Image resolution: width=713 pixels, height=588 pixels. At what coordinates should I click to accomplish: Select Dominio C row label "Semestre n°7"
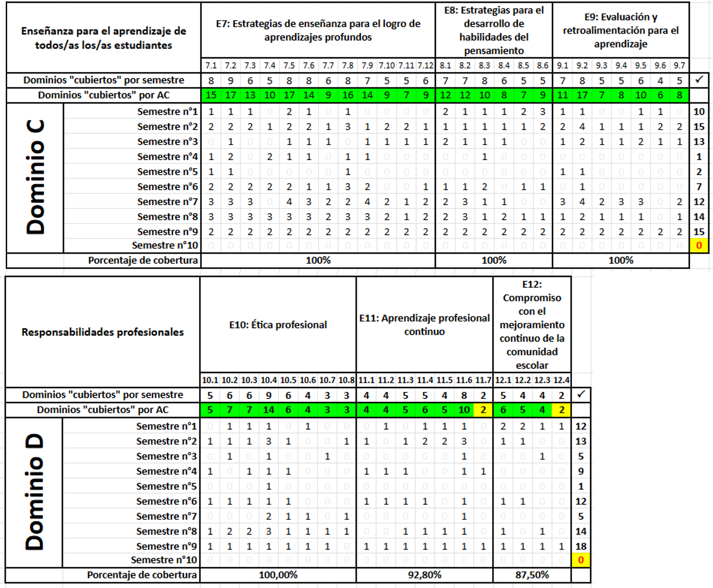167,202
